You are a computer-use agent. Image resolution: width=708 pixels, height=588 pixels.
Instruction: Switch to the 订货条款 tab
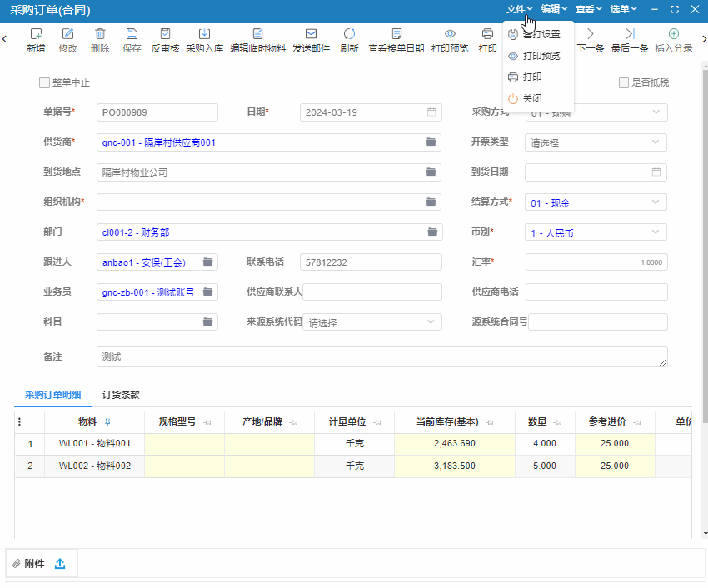coord(121,395)
